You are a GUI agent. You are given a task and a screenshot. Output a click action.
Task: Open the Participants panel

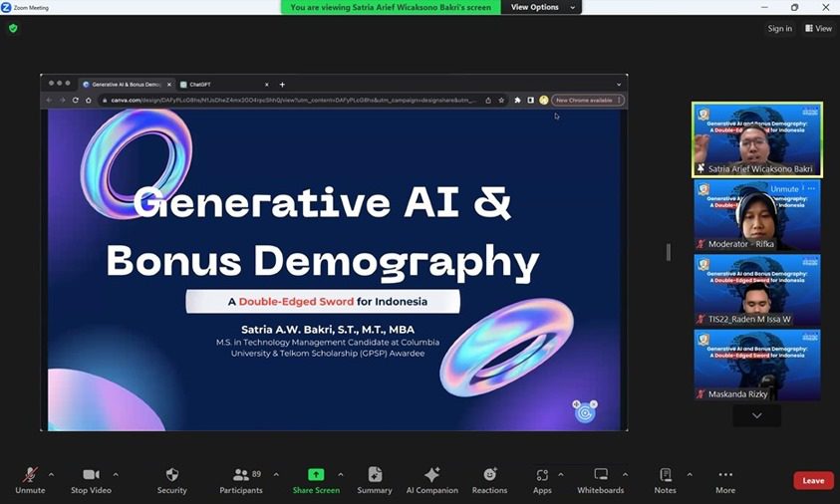click(241, 480)
